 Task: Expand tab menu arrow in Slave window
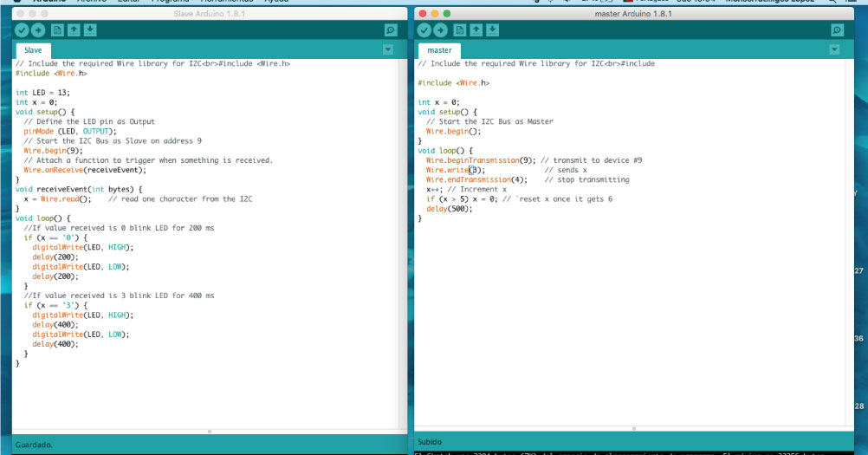pyautogui.click(x=388, y=49)
